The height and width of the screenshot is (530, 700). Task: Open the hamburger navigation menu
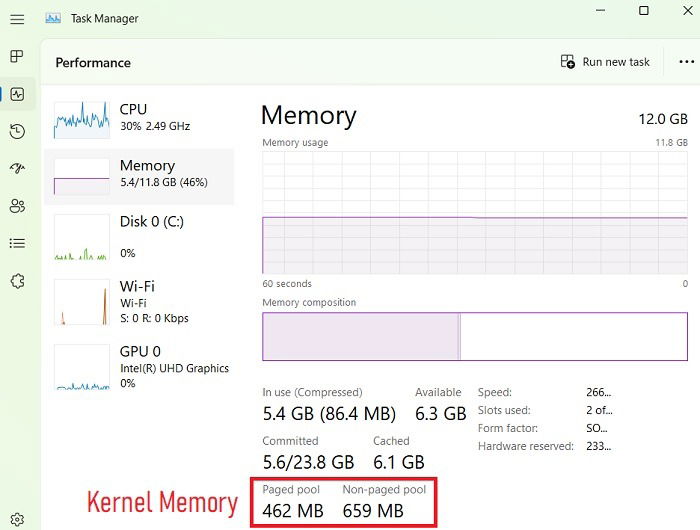(x=17, y=19)
